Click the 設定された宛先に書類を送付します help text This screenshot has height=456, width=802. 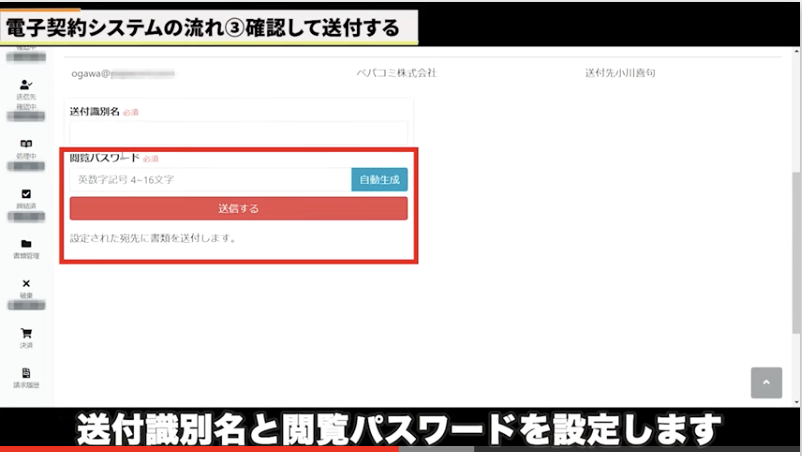(x=152, y=239)
